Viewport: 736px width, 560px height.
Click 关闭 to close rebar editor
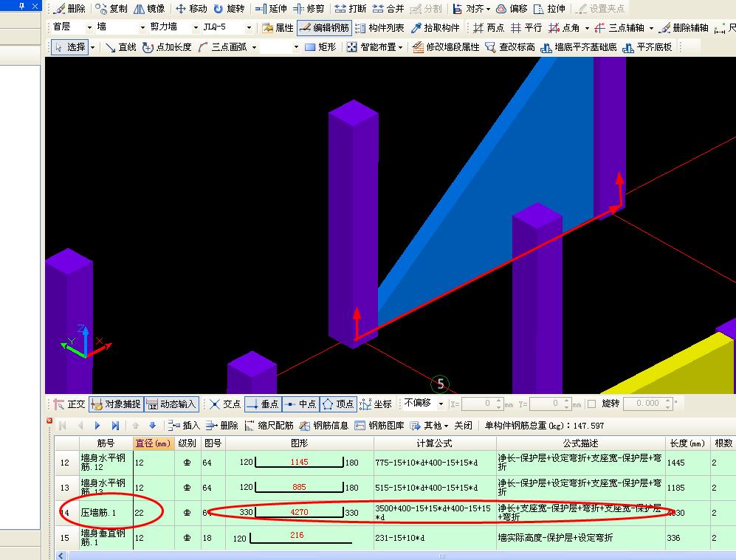pyautogui.click(x=464, y=426)
